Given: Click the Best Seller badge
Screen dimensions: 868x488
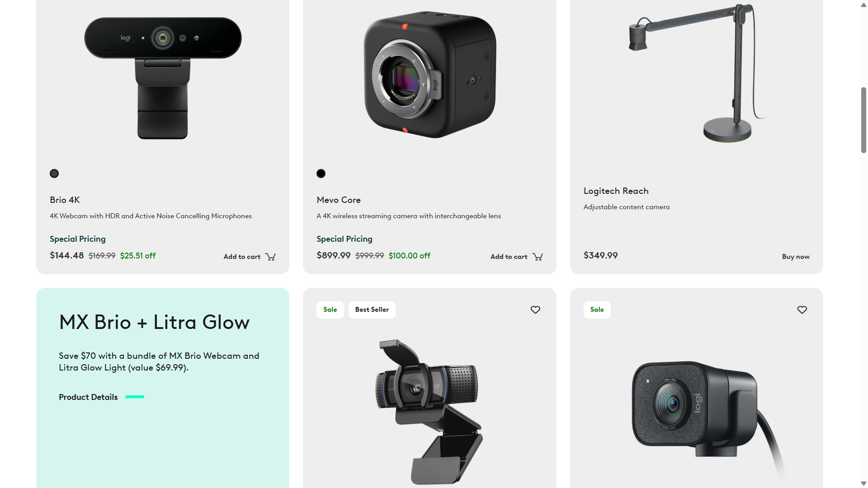Looking at the screenshot, I should point(372,310).
